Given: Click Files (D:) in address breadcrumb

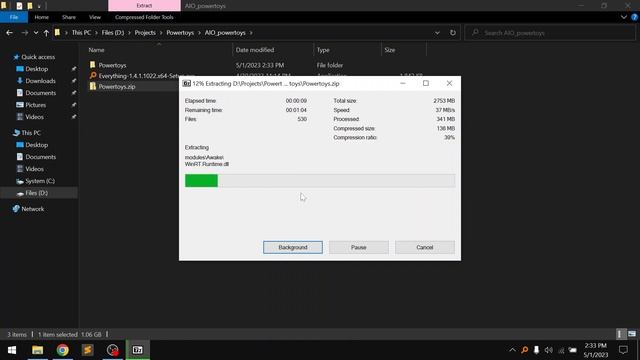Looking at the screenshot, I should coord(113,33).
